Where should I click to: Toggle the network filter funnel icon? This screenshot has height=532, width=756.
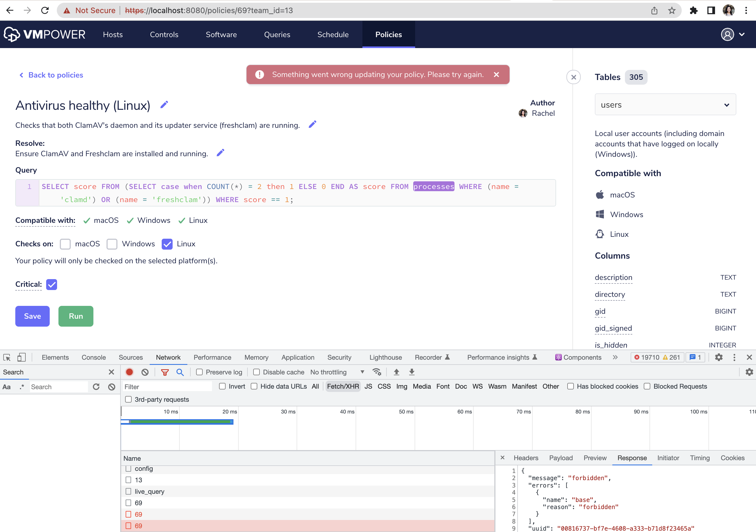(x=165, y=372)
